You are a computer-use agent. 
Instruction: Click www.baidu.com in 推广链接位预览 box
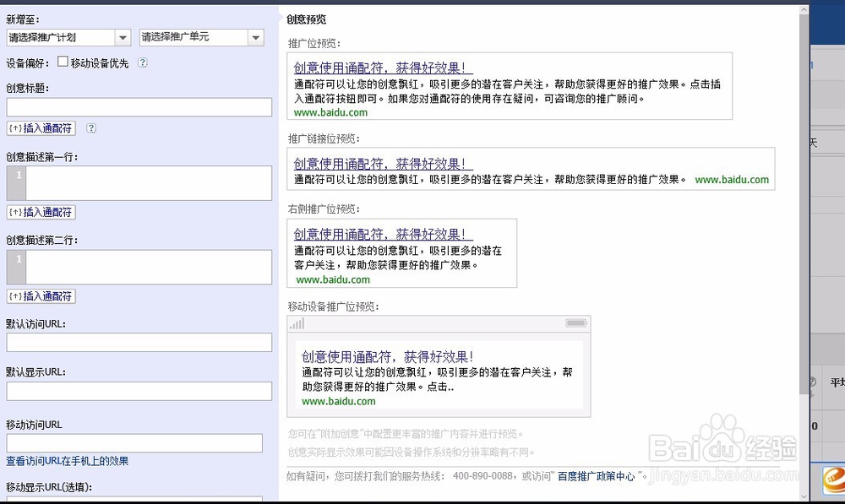tap(732, 180)
